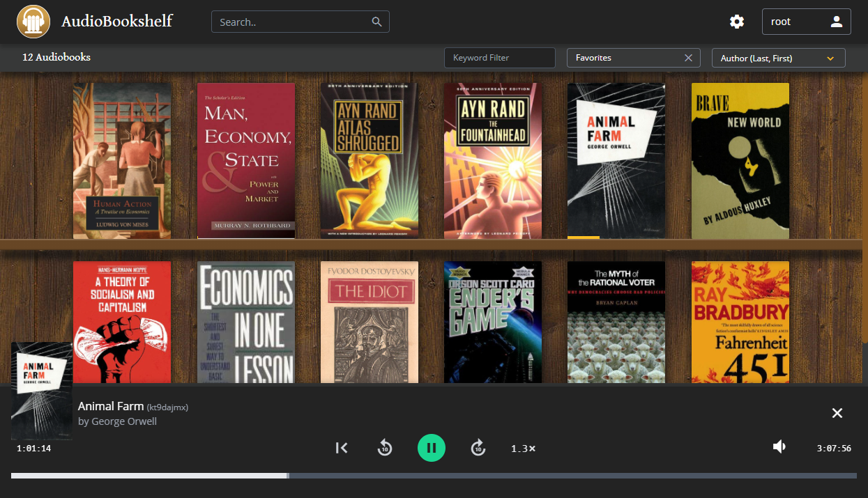This screenshot has height=498, width=868.
Task: Change the 1.3× playback speed
Action: [x=523, y=449]
